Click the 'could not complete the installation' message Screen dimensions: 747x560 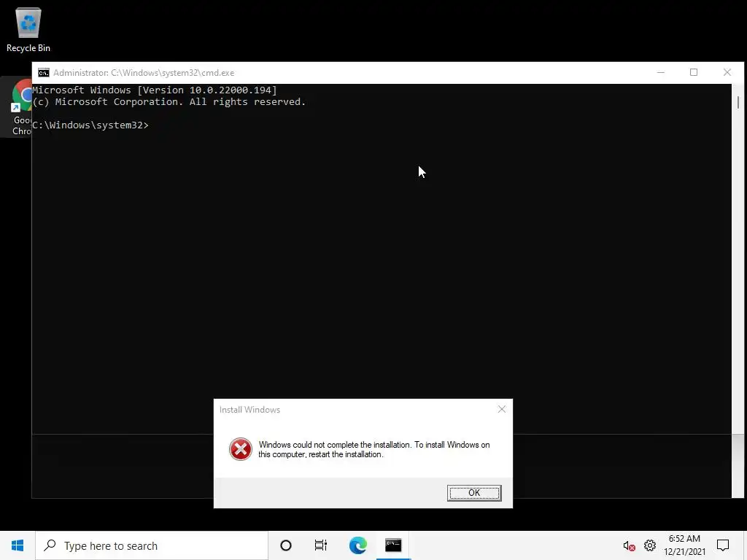(x=374, y=449)
